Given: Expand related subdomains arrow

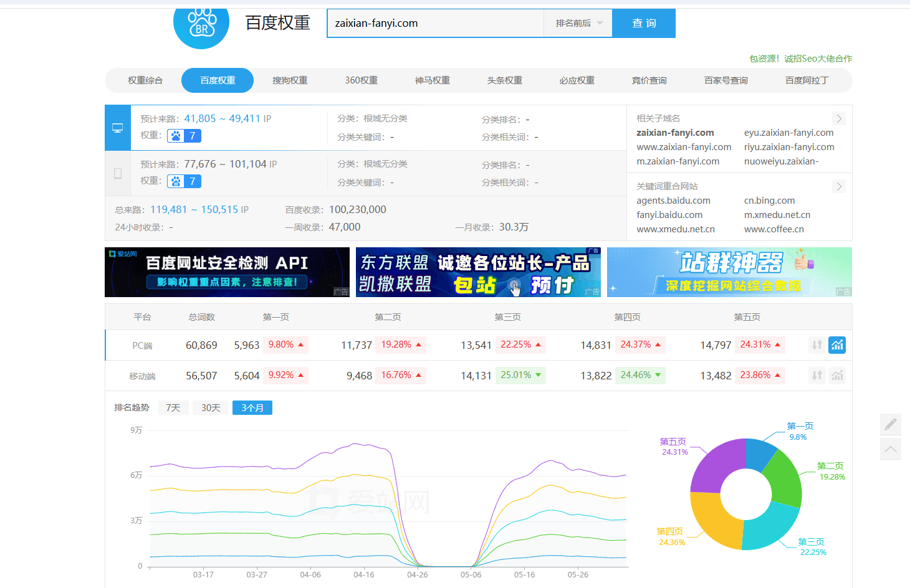Looking at the screenshot, I should [x=839, y=118].
